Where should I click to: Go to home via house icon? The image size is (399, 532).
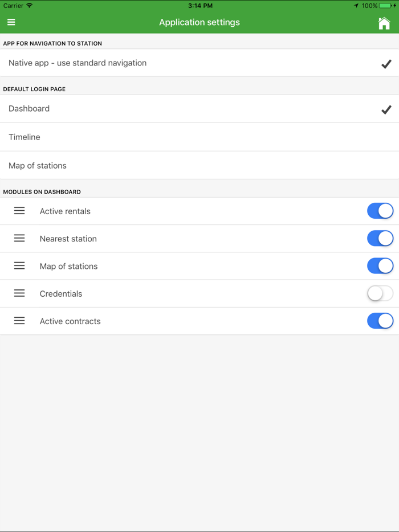point(384,23)
